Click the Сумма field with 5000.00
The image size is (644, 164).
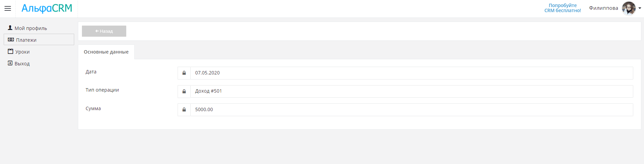[x=411, y=110]
